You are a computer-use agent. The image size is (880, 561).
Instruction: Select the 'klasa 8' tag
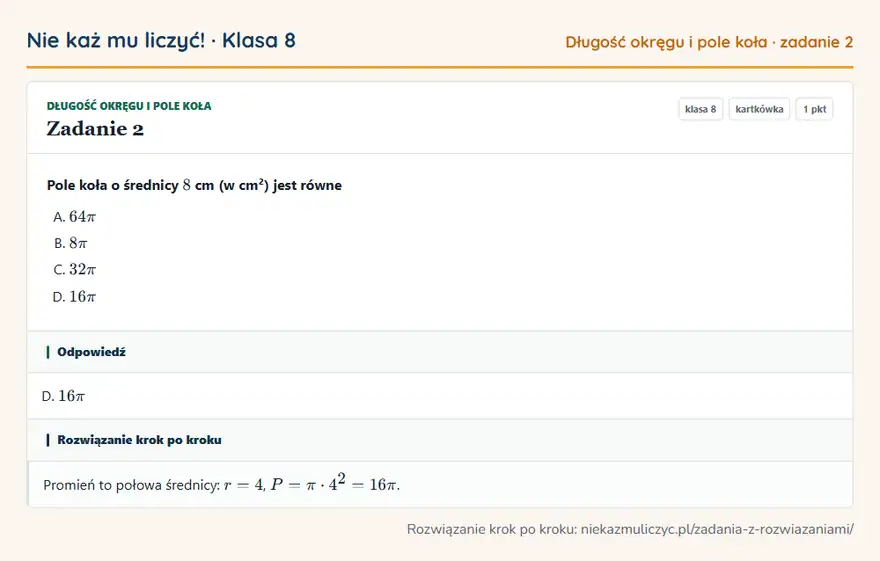(700, 109)
